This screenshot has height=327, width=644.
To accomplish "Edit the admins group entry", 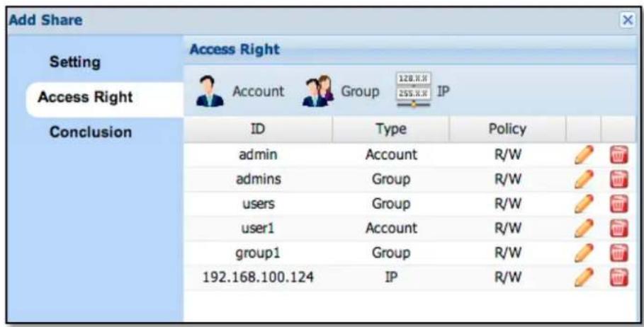I will [x=584, y=180].
